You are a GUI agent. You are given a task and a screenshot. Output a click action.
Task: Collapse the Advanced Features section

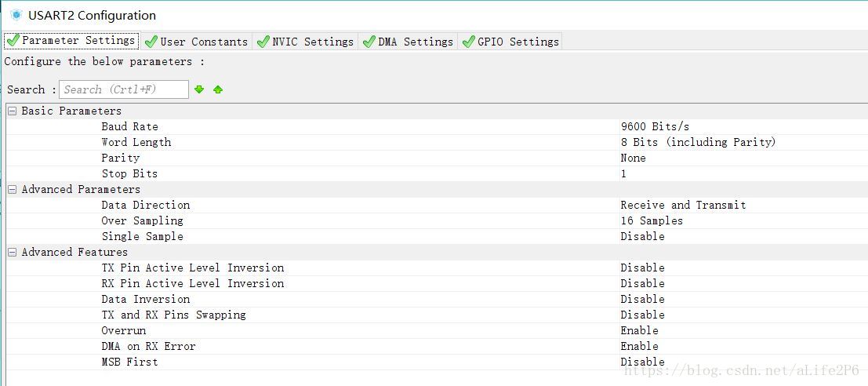point(13,252)
